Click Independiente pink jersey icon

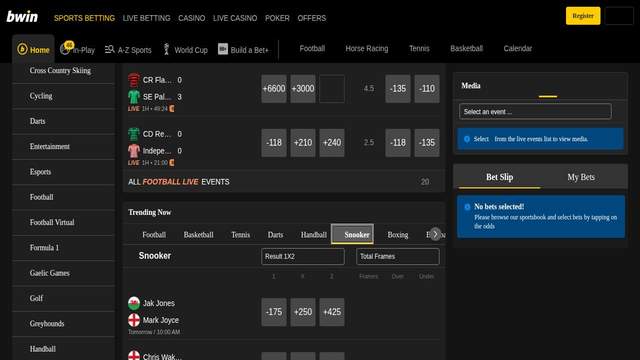pyautogui.click(x=134, y=151)
